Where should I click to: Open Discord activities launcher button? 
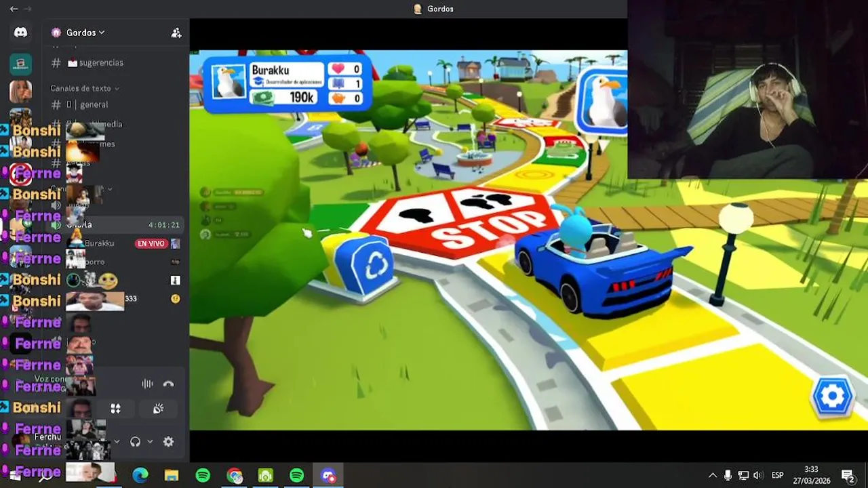115,409
